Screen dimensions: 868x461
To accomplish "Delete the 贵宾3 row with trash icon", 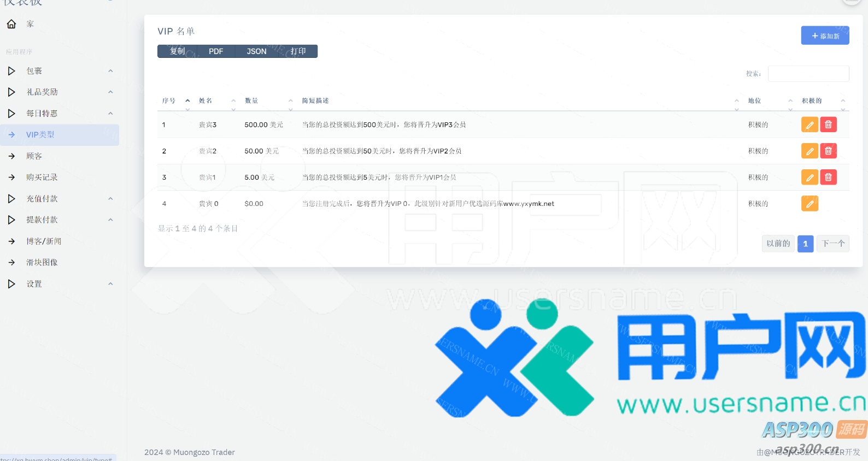I will pyautogui.click(x=828, y=125).
